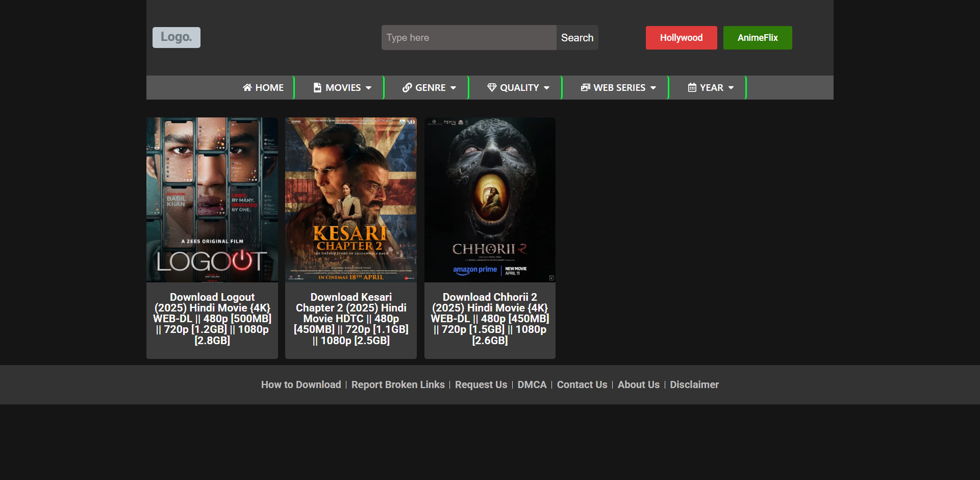Focus the 'Type here' search field

click(469, 38)
